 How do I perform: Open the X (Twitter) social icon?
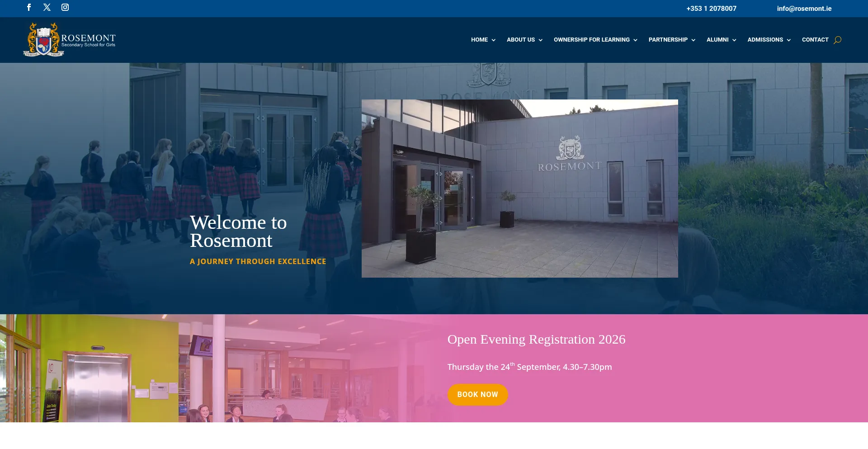[x=47, y=7]
